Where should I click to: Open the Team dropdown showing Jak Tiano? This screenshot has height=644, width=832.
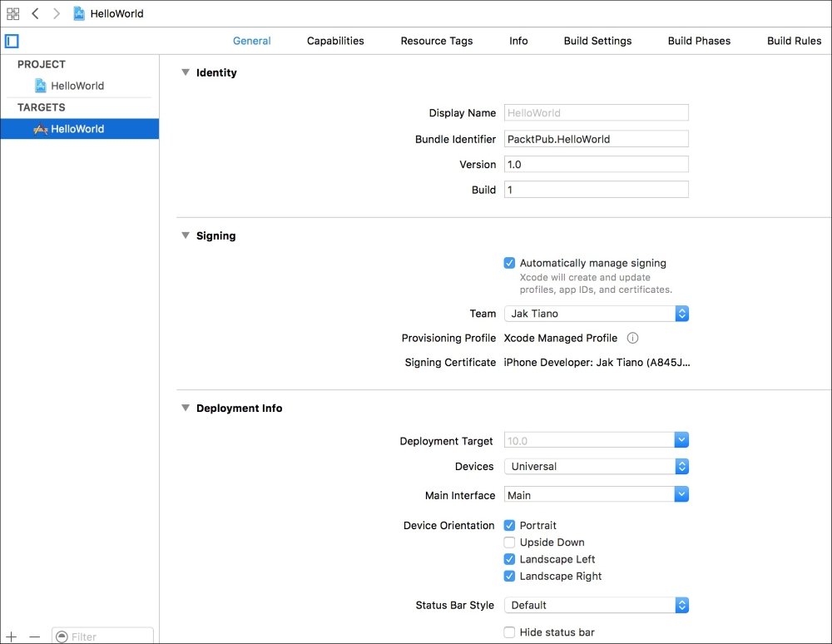click(x=597, y=314)
